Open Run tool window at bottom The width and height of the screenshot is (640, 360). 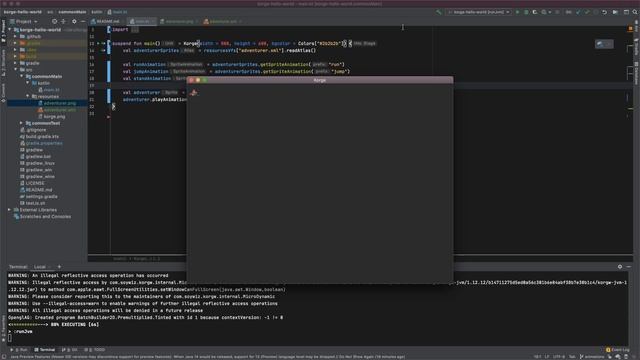coord(19,350)
